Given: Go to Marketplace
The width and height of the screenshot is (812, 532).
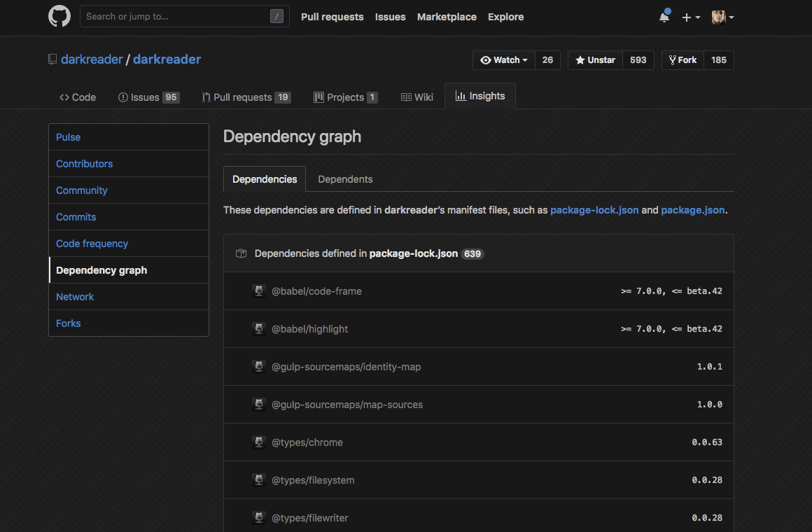Looking at the screenshot, I should click(x=447, y=17).
